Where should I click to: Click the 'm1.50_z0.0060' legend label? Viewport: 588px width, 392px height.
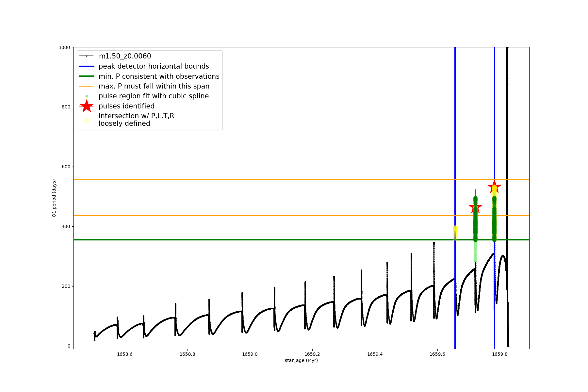(x=125, y=56)
